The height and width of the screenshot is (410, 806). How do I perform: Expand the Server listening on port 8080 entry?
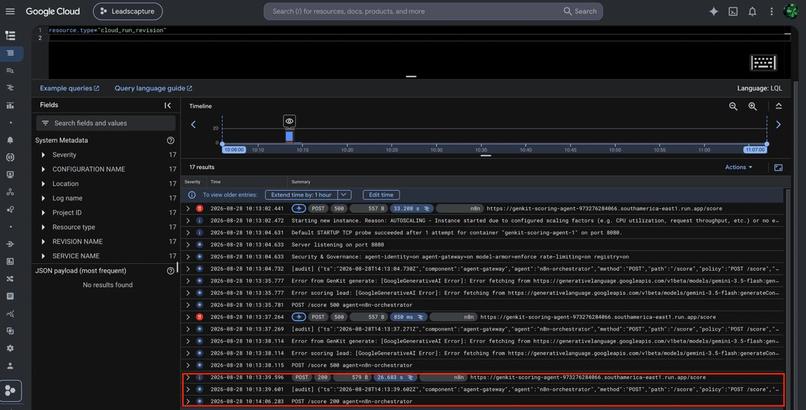pyautogui.click(x=188, y=245)
